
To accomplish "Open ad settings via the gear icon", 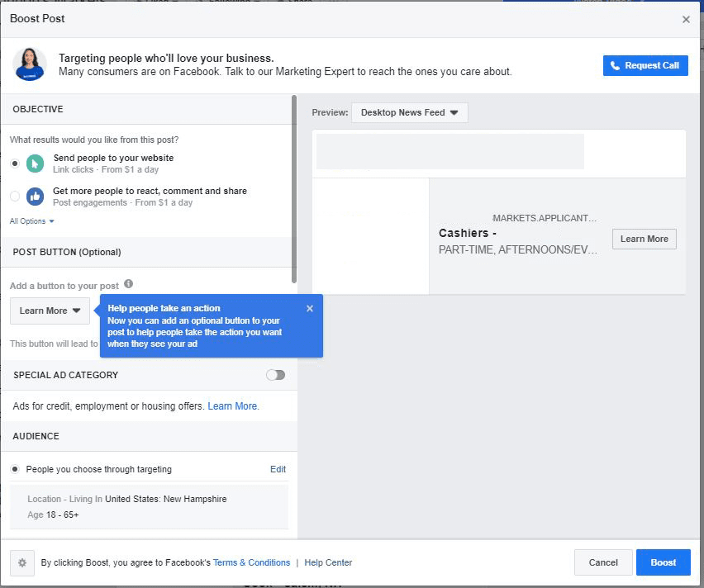I will (21, 562).
